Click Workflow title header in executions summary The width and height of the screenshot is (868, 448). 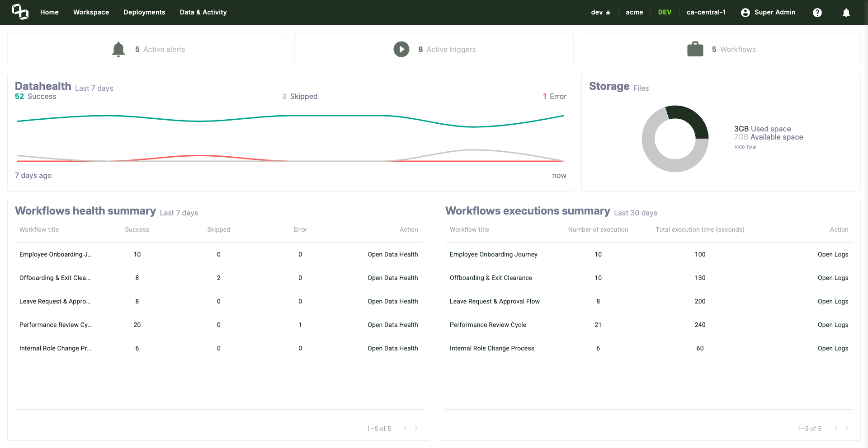pyautogui.click(x=470, y=229)
